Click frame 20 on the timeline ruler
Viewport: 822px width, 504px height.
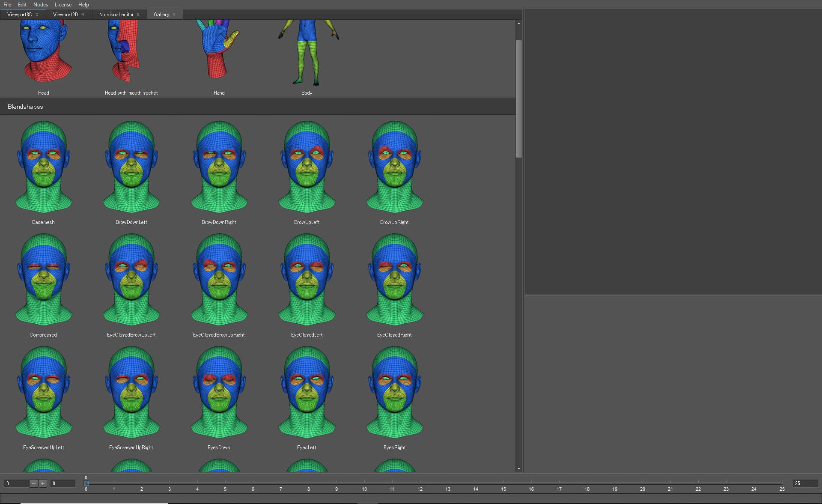643,489
